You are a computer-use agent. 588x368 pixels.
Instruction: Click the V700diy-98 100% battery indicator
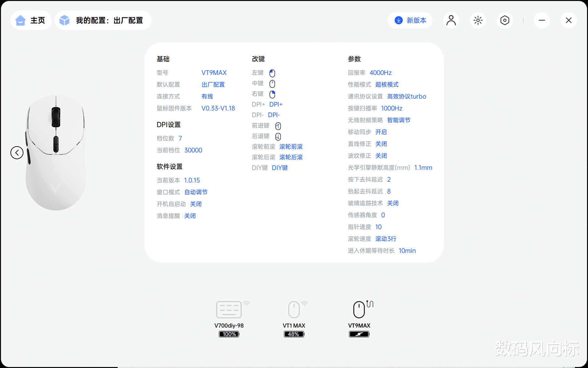[x=229, y=334]
